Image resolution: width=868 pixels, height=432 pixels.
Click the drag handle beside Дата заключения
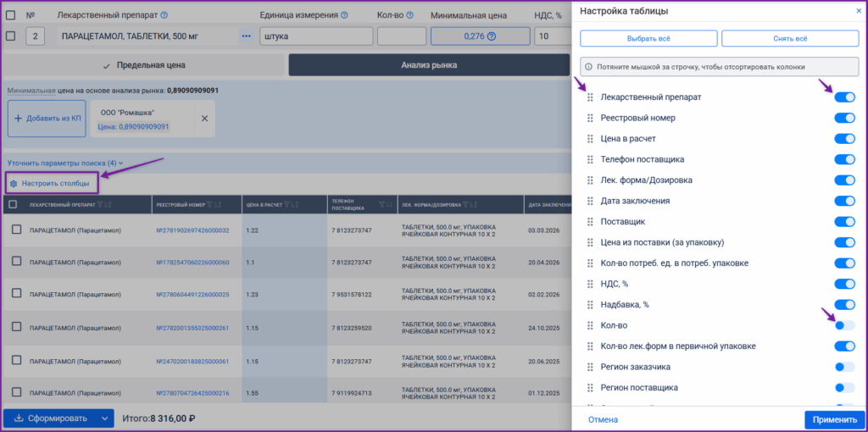[590, 201]
